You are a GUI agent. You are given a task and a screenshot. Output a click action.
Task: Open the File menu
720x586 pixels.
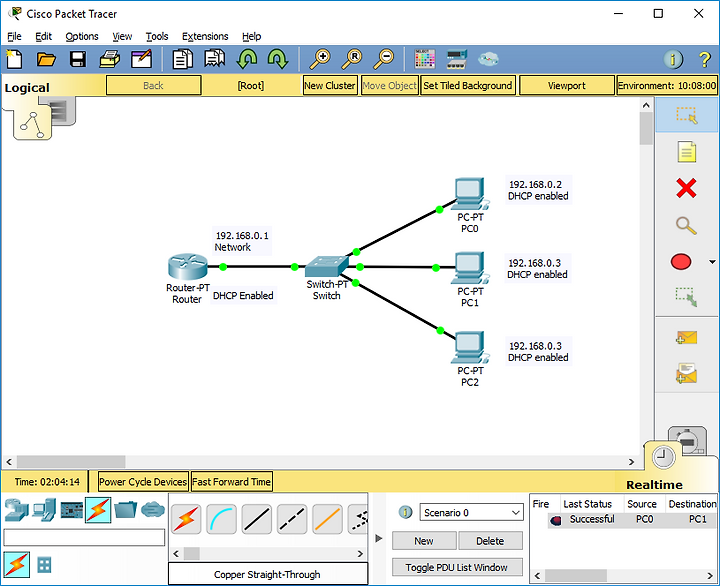(14, 36)
